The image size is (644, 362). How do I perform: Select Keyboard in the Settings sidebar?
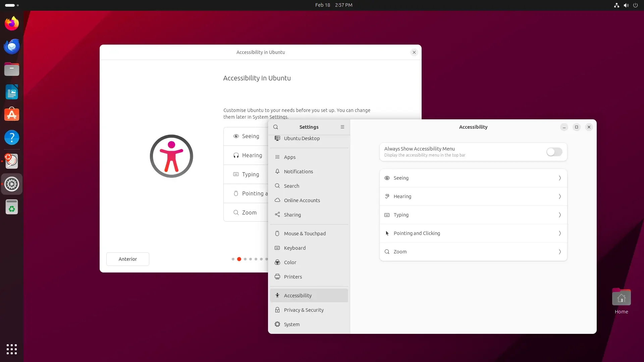309,248
